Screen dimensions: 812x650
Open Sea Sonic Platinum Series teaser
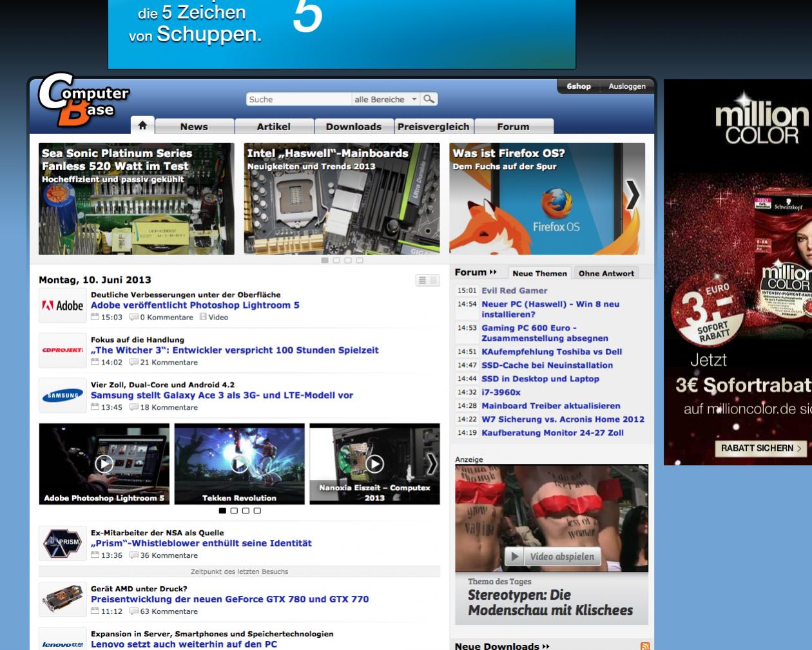[137, 198]
